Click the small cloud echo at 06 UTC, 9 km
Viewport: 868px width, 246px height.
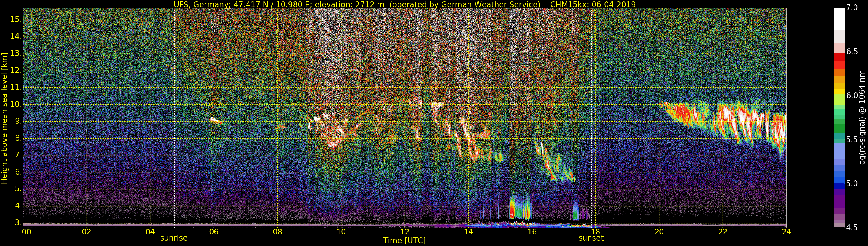point(216,121)
